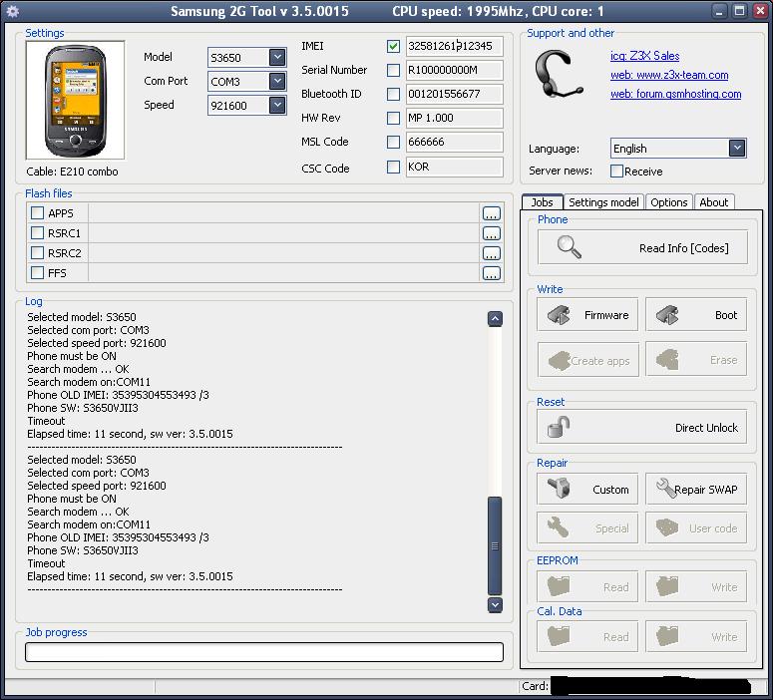Click the Cal. Data Read folder icon

point(559,636)
